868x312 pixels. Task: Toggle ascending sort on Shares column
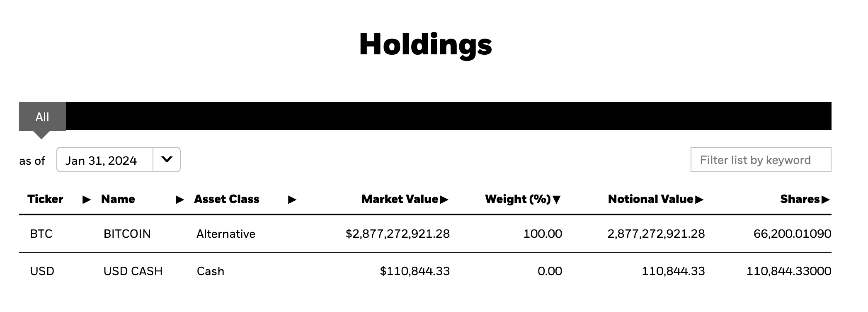click(x=825, y=200)
